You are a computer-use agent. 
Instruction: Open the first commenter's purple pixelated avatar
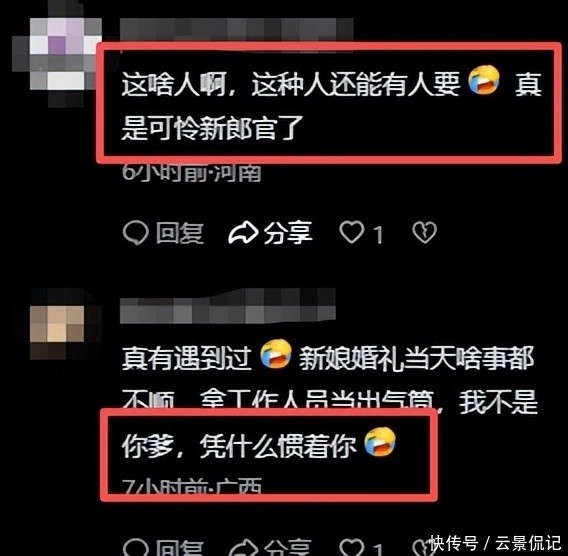point(57,54)
